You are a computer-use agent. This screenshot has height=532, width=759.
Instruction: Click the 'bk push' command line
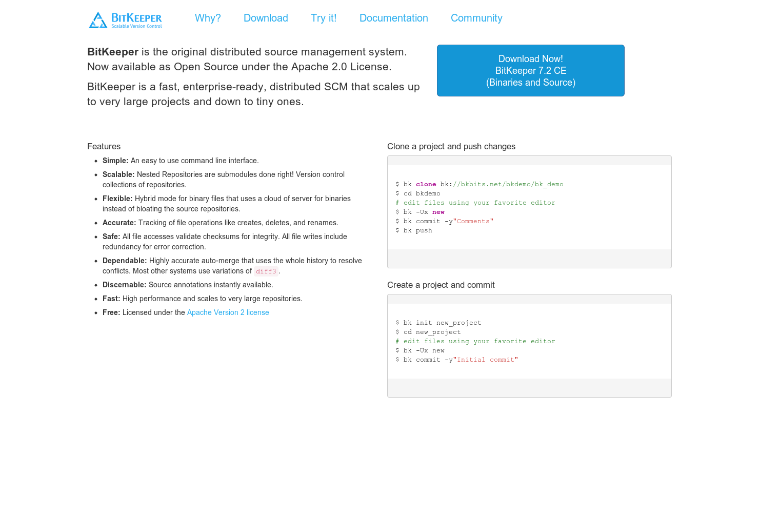pos(414,230)
